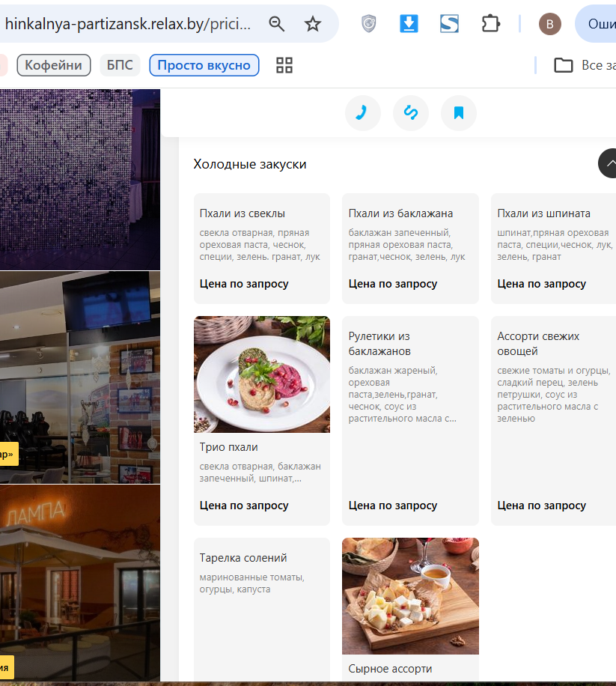
Task: Click the Сырное ассорти dish photo
Action: pyautogui.click(x=410, y=596)
